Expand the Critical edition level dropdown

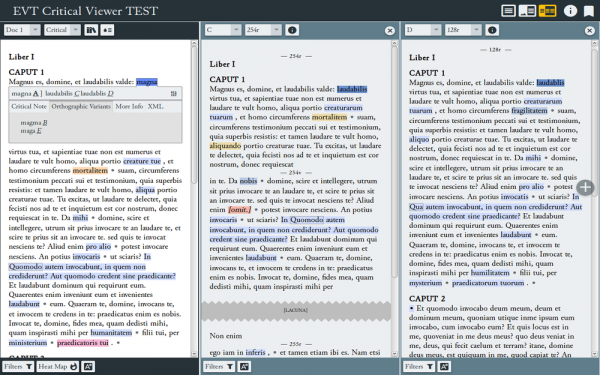(62, 30)
